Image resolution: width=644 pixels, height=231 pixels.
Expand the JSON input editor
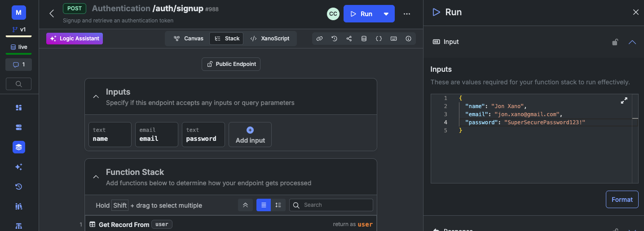point(624,101)
